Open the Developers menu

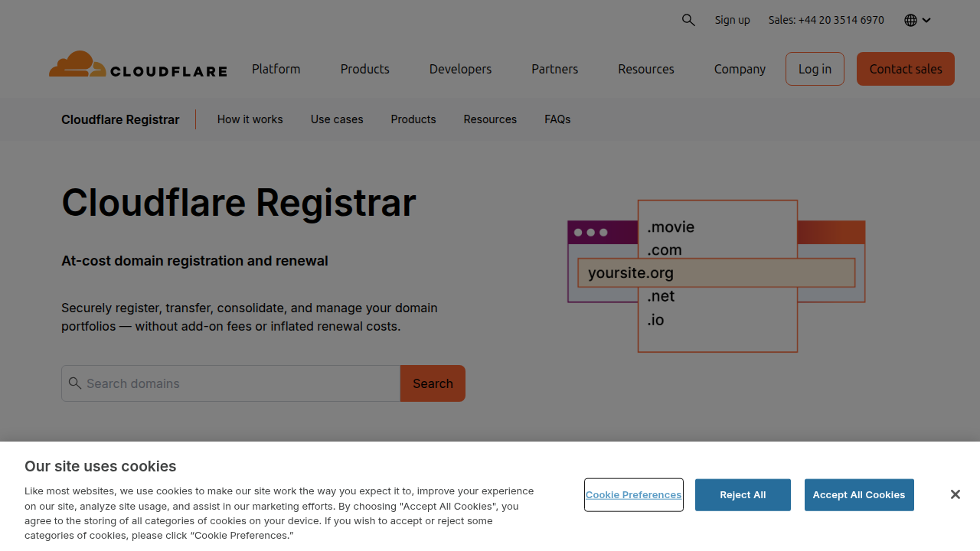pyautogui.click(x=461, y=69)
